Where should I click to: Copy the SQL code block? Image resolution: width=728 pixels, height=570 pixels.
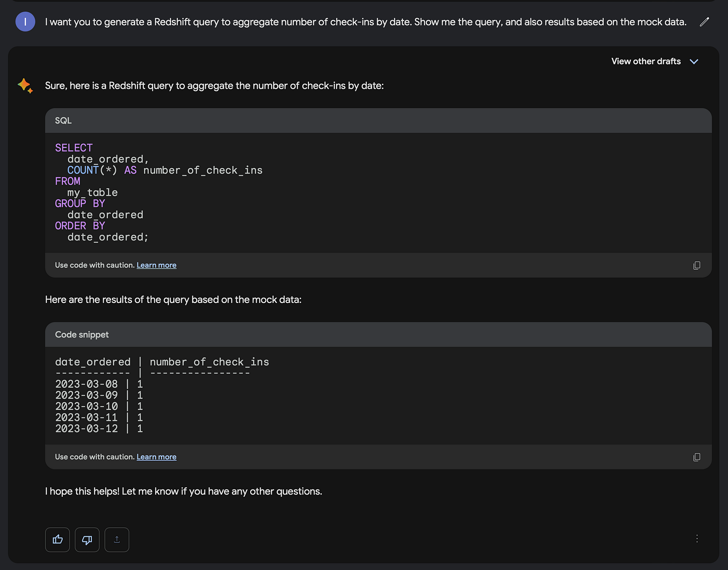coord(697,265)
